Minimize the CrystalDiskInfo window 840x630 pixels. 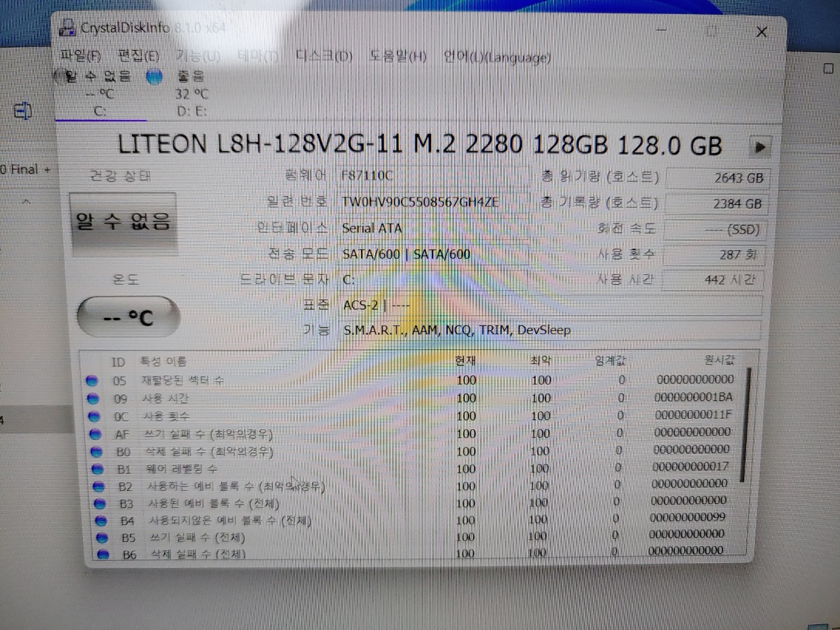pyautogui.click(x=661, y=30)
